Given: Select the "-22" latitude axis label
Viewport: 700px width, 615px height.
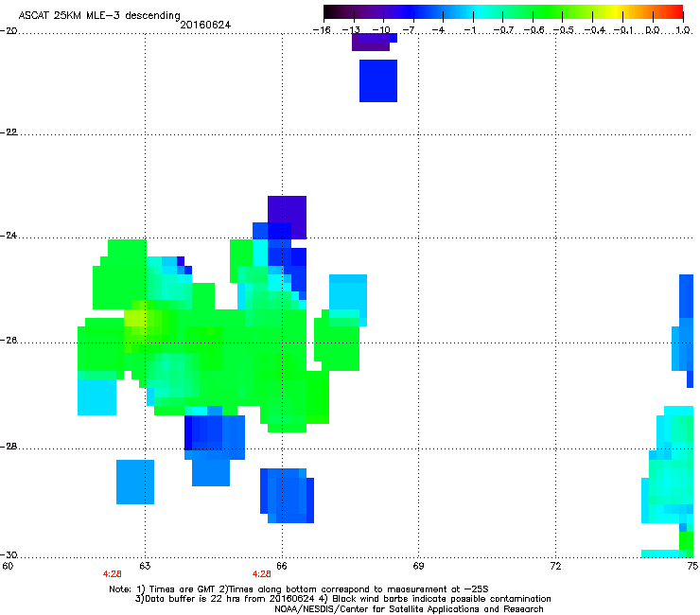Looking at the screenshot, I should (9, 132).
